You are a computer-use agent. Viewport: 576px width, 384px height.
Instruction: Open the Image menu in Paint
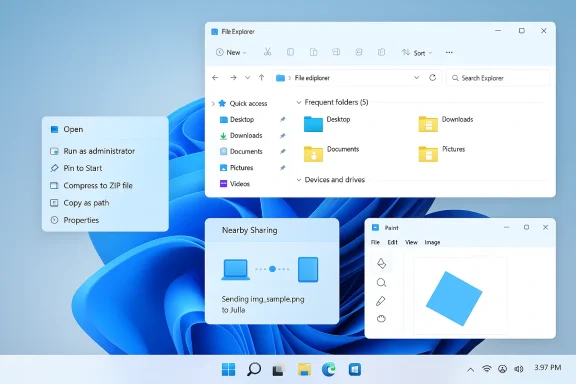(x=432, y=243)
